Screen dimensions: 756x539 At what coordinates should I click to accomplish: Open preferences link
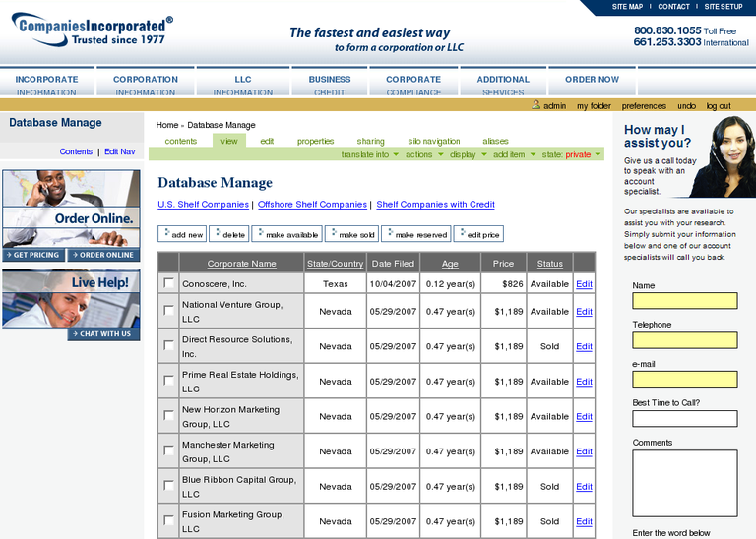[644, 106]
